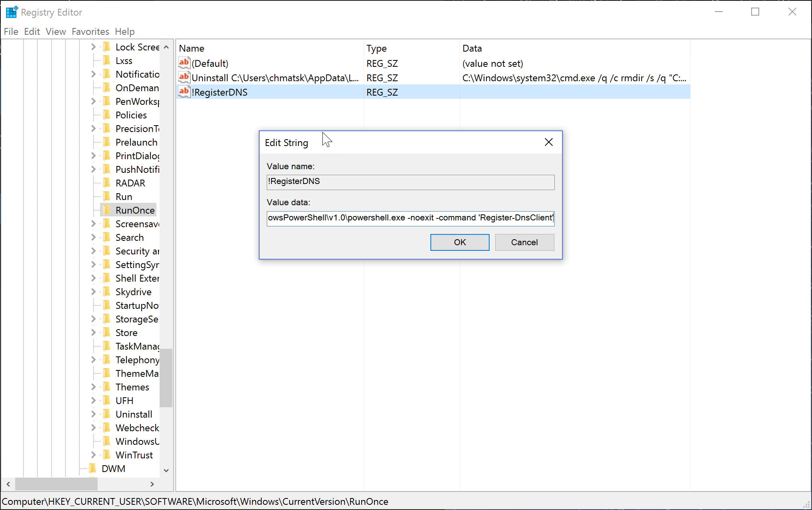The image size is (812, 510).
Task: Select the RunOnce folder icon in tree
Action: (106, 210)
